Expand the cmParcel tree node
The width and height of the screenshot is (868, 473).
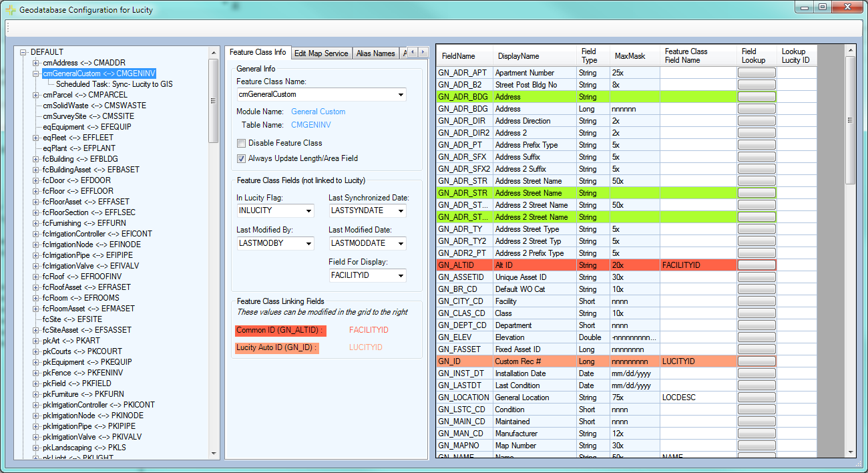[x=35, y=95]
